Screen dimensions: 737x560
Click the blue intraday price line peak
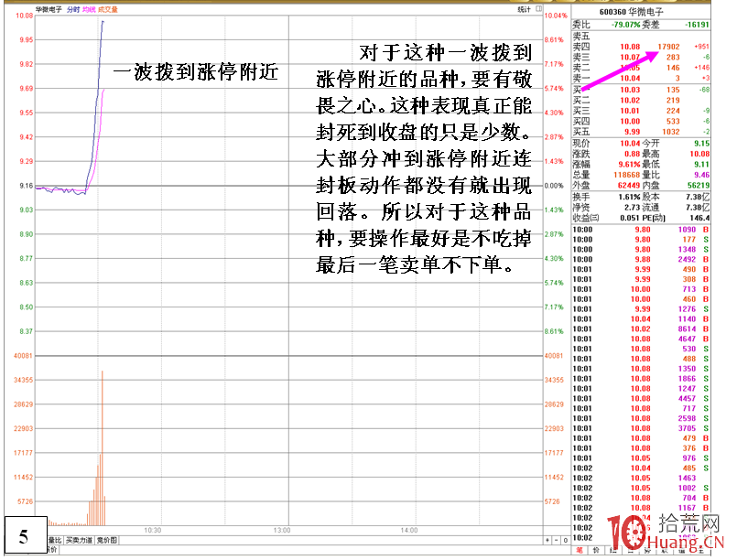[103, 21]
